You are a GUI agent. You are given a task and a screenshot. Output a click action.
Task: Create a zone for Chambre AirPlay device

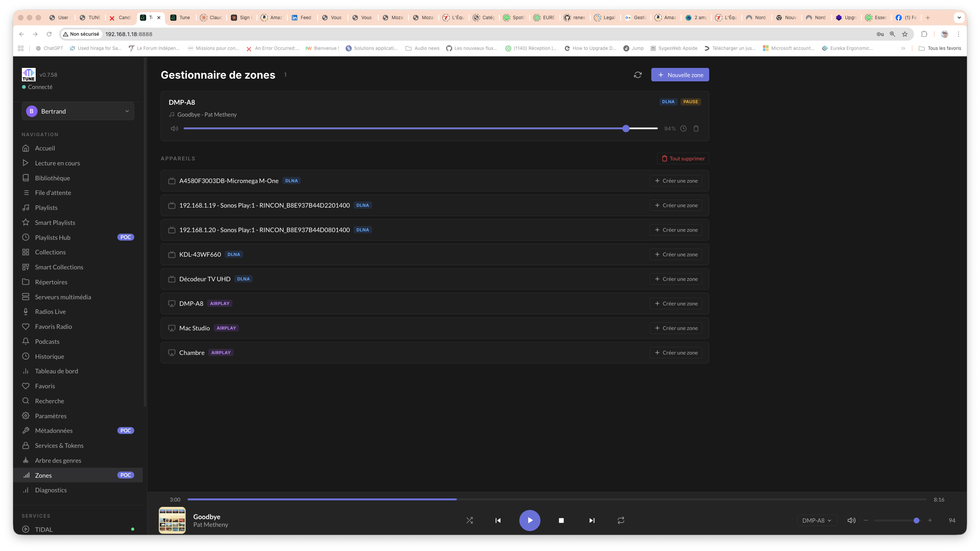[676, 353]
